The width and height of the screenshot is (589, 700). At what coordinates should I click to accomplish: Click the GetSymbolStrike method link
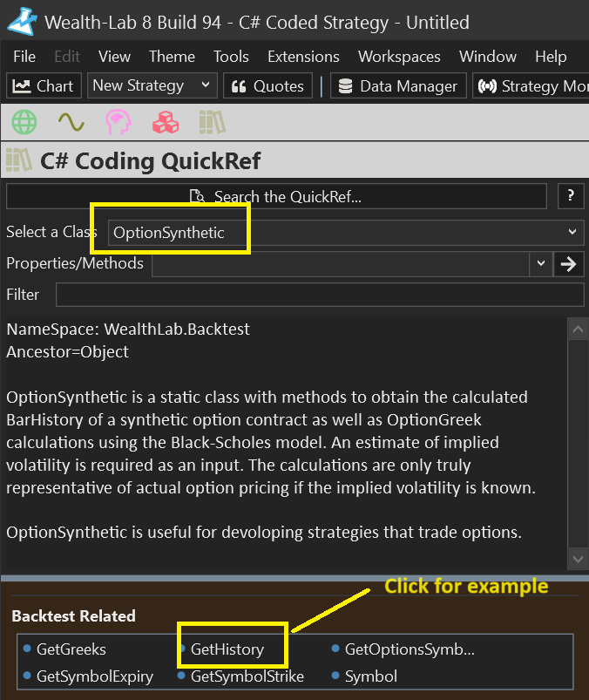click(x=247, y=676)
